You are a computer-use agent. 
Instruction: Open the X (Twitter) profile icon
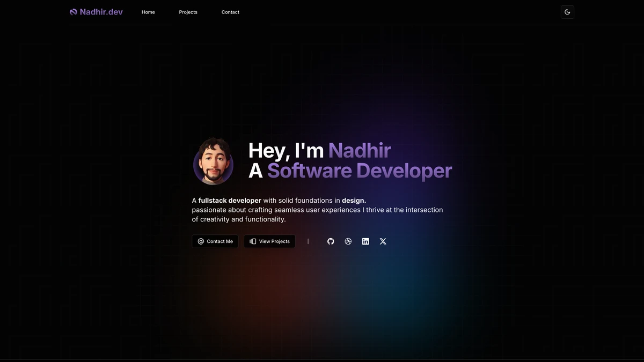pos(383,241)
